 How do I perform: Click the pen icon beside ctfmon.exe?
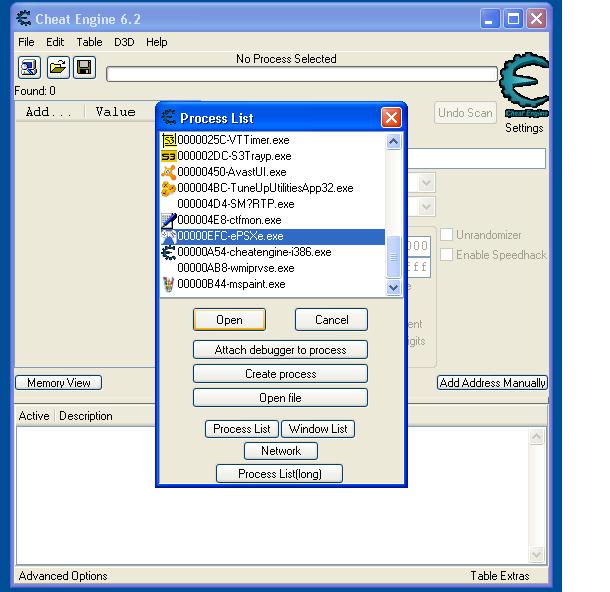169,221
